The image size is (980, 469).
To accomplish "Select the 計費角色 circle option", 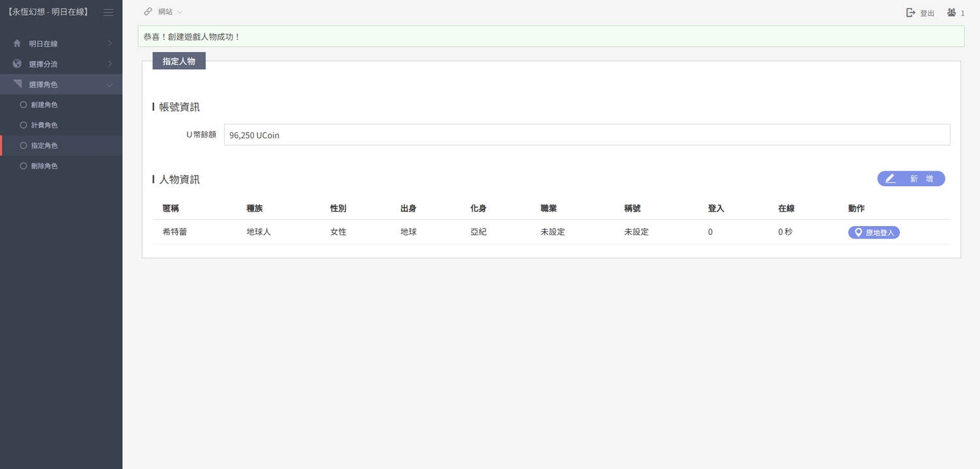I will 23,125.
